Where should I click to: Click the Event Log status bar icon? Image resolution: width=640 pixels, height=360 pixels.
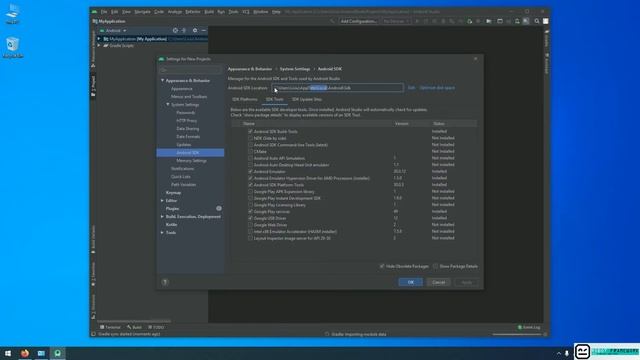[x=529, y=327]
